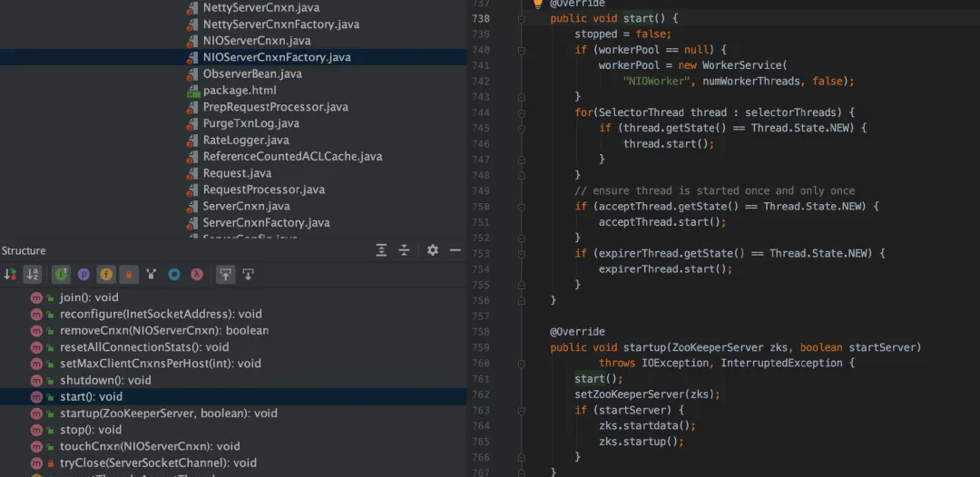
Task: Fold the for loop at line 744
Action: (x=521, y=113)
